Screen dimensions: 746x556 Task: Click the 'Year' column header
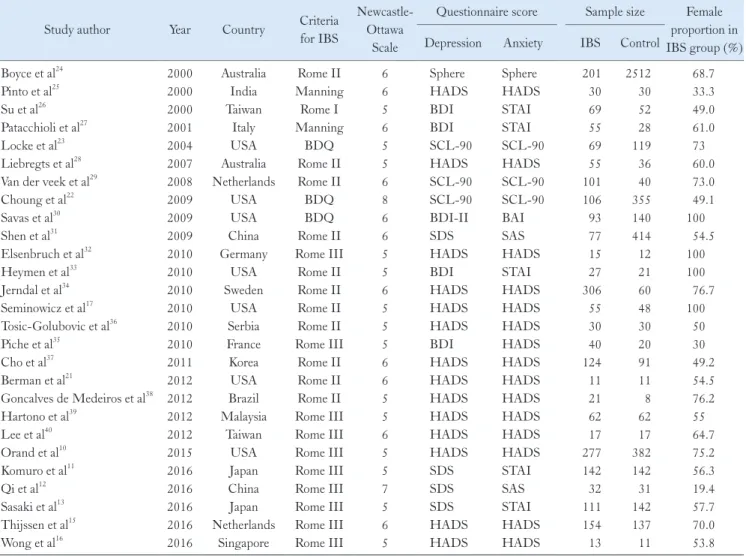(180, 29)
